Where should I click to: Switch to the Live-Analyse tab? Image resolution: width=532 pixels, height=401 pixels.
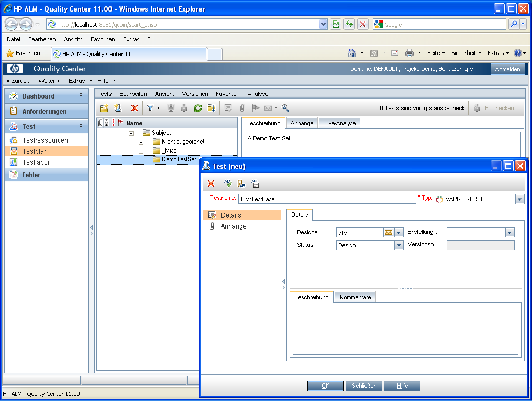tap(340, 123)
